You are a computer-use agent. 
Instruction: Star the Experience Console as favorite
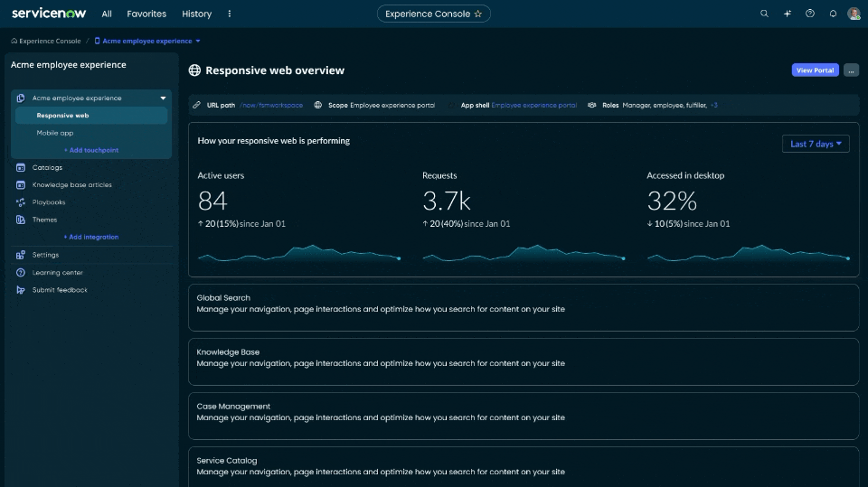click(x=477, y=14)
